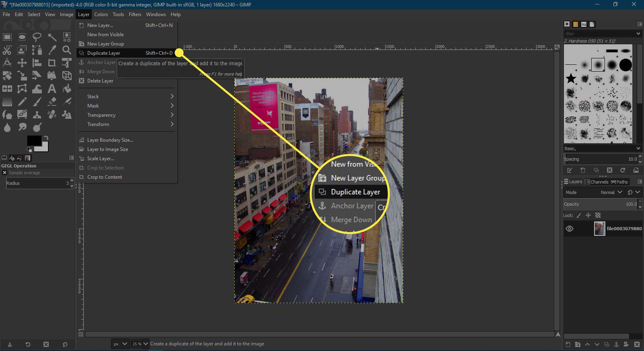644x351 pixels.
Task: Expand the Mask submenu
Action: (127, 106)
